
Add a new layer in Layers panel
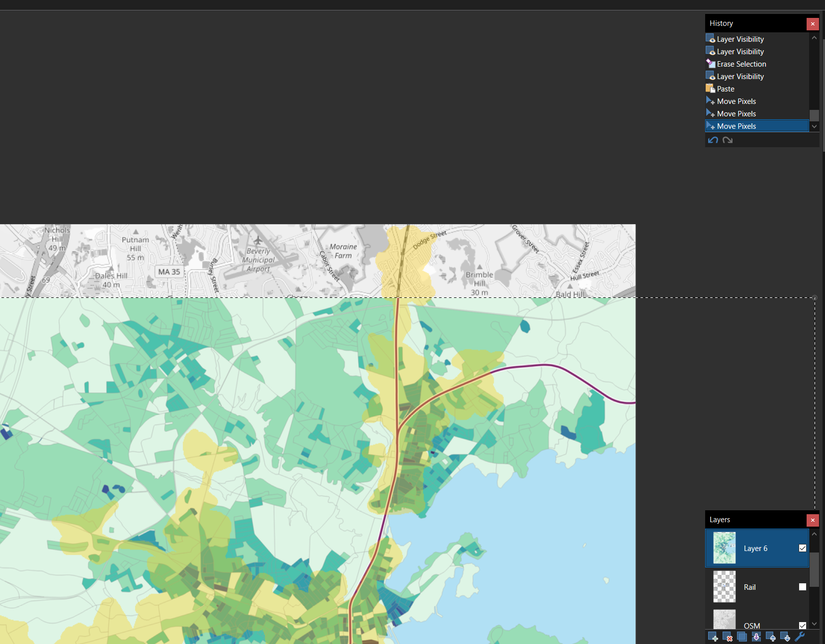click(713, 637)
